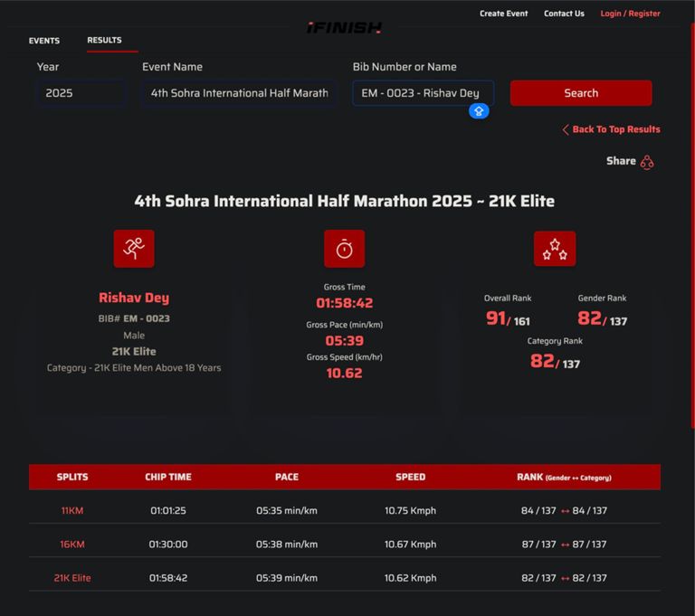Open the Event Name dropdown
Screen dimensions: 695x616
coord(239,93)
